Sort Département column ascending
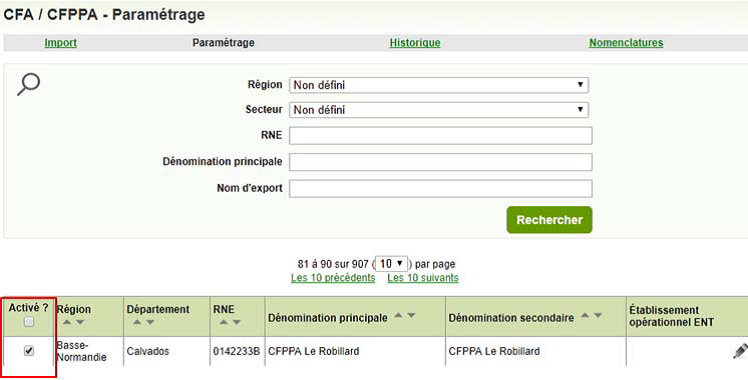Viewport: 748px width, 380px height. (137, 322)
